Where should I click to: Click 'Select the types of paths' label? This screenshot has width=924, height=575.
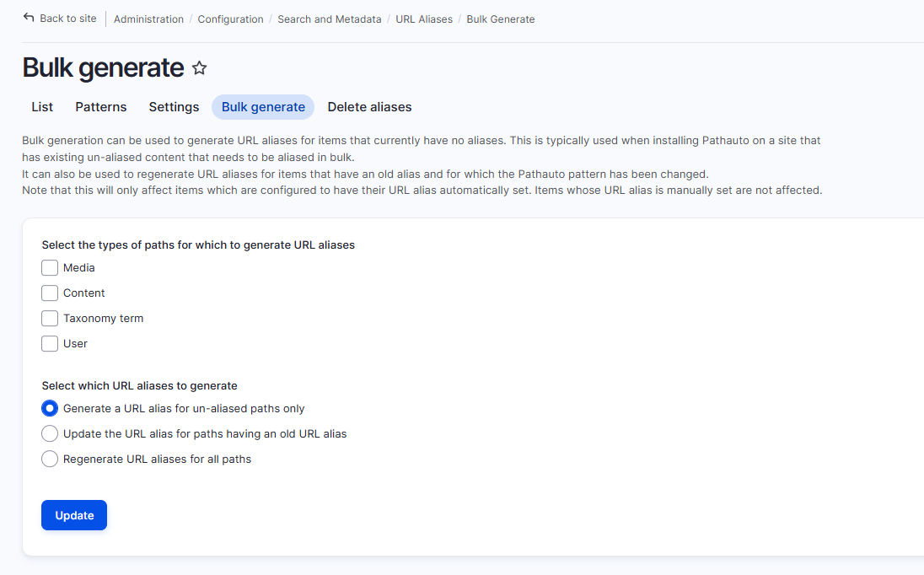198,245
